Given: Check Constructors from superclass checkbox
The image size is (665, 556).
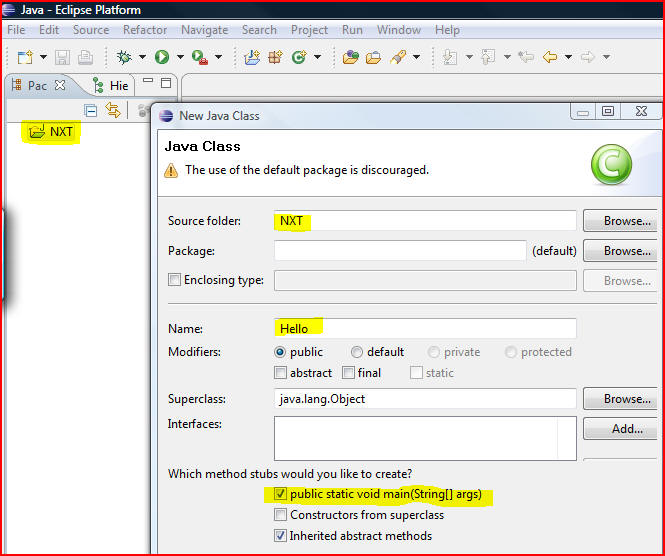Looking at the screenshot, I should coord(280,515).
